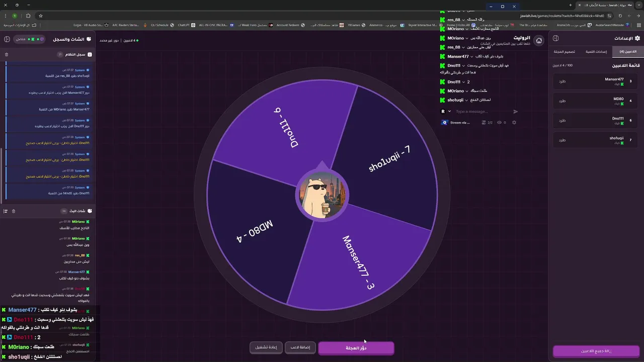Viewport: 644px width, 362px height.
Task: Click the chat and log header icon
Action: [89, 39]
